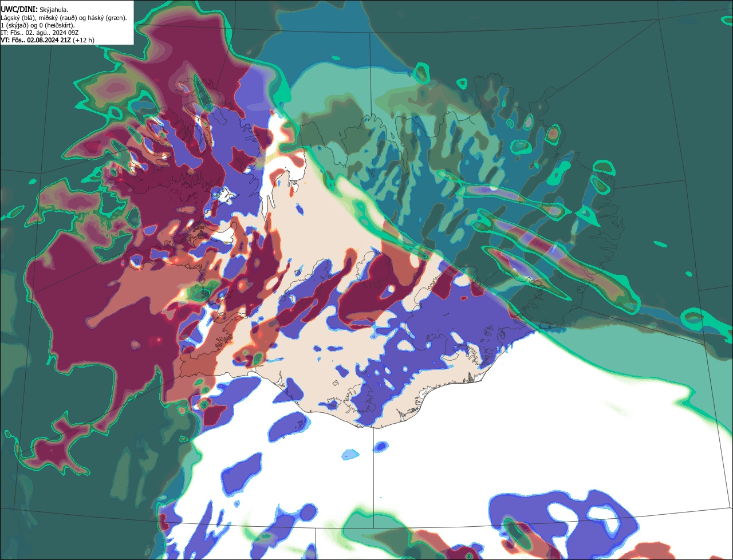The width and height of the screenshot is (733, 560).
Task: Select the 'Lágský (blá), miðský (rauð)' legend line
Action: [x=64, y=18]
